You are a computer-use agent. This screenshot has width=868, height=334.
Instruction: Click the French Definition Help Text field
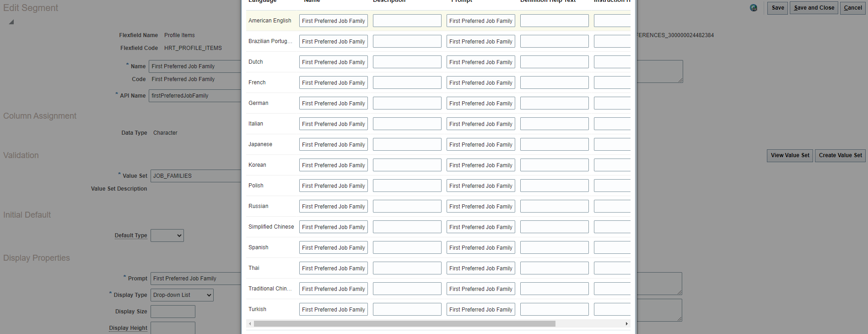pos(555,82)
